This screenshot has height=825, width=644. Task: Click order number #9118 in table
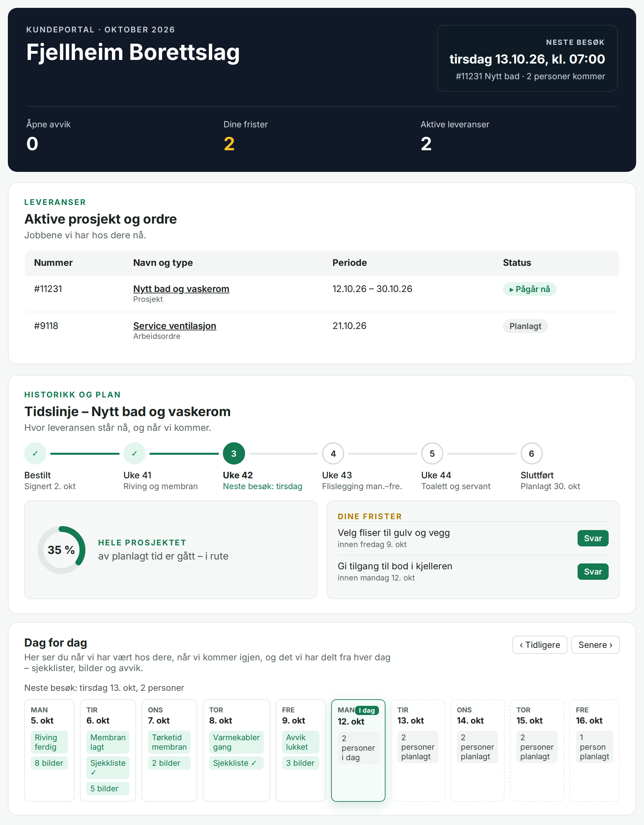[x=46, y=326]
